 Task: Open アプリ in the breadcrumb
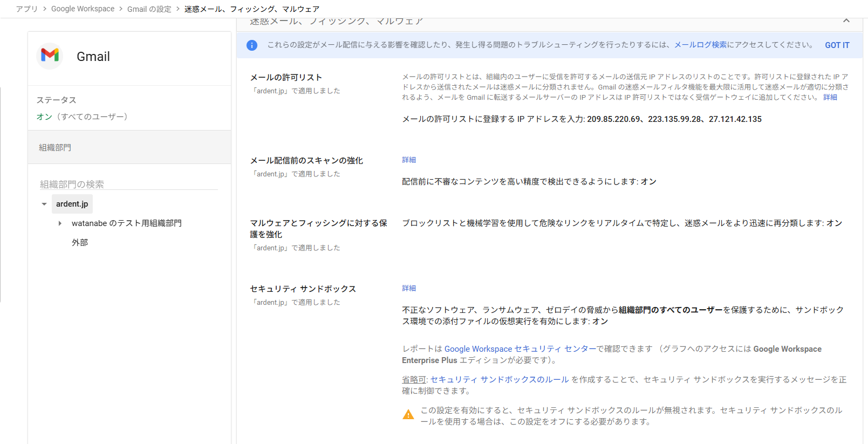pos(27,9)
